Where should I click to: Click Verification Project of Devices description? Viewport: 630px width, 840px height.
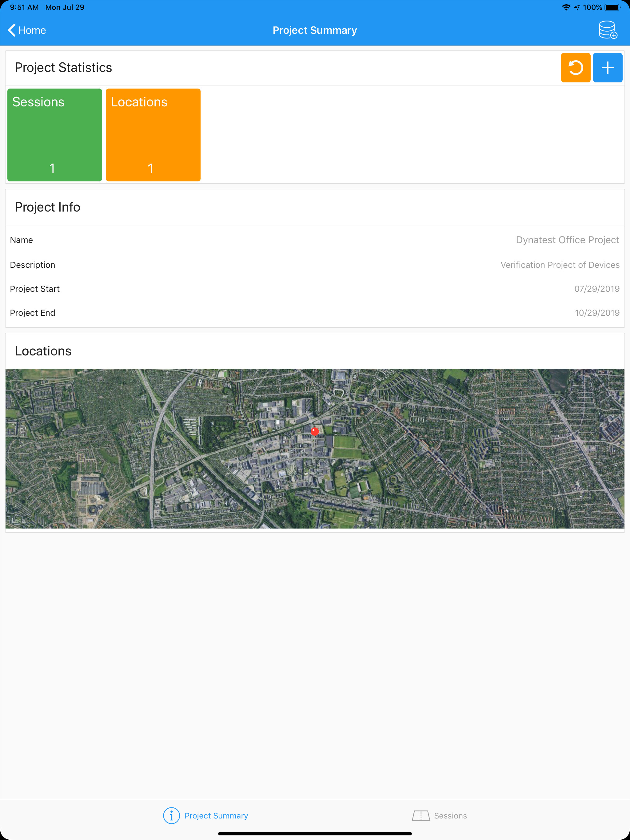pos(560,265)
